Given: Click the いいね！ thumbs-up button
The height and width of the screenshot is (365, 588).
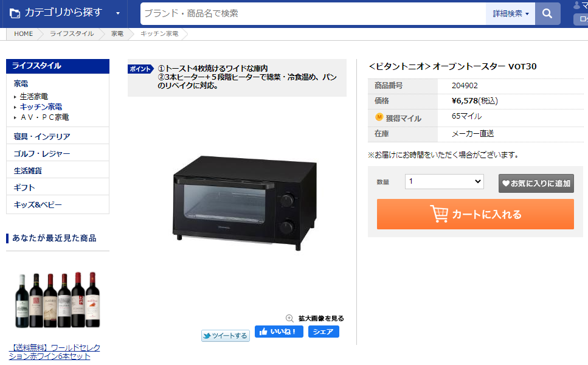Looking at the screenshot, I should (278, 332).
